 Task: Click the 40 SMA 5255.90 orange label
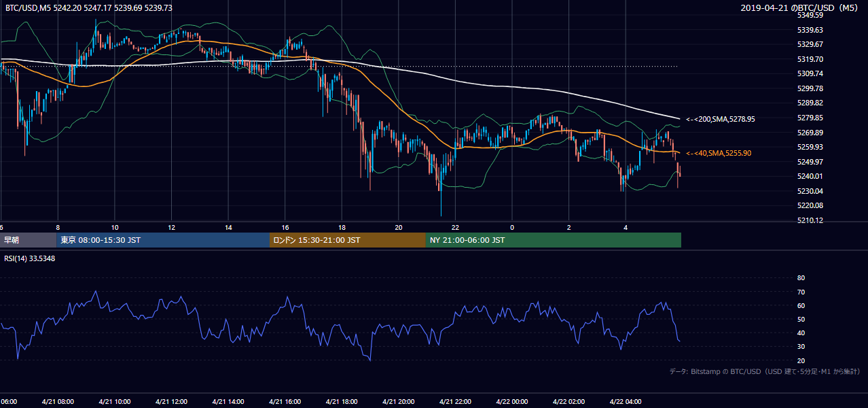(x=719, y=153)
